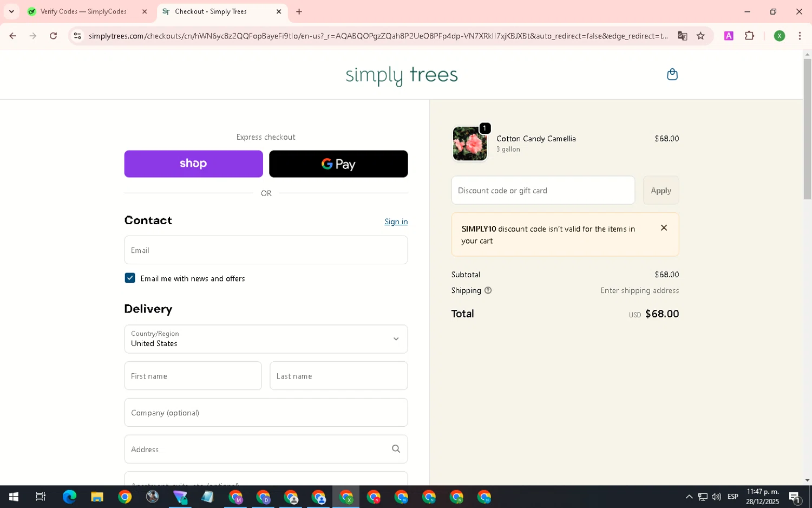The width and height of the screenshot is (812, 508).
Task: Click the address search magnifier icon
Action: pos(396,449)
